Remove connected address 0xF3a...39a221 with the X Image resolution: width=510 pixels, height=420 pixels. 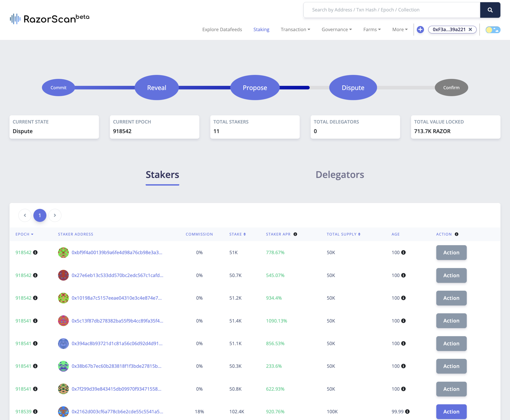coord(470,30)
